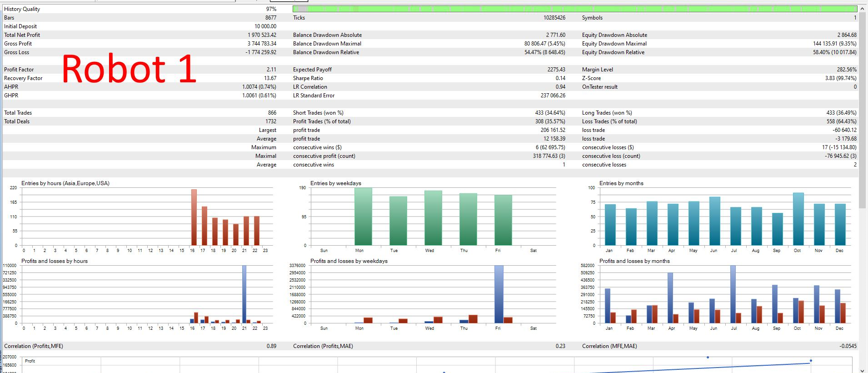Click the 206 161.52 largest profit trade value
868x373 pixels.
pyautogui.click(x=553, y=130)
